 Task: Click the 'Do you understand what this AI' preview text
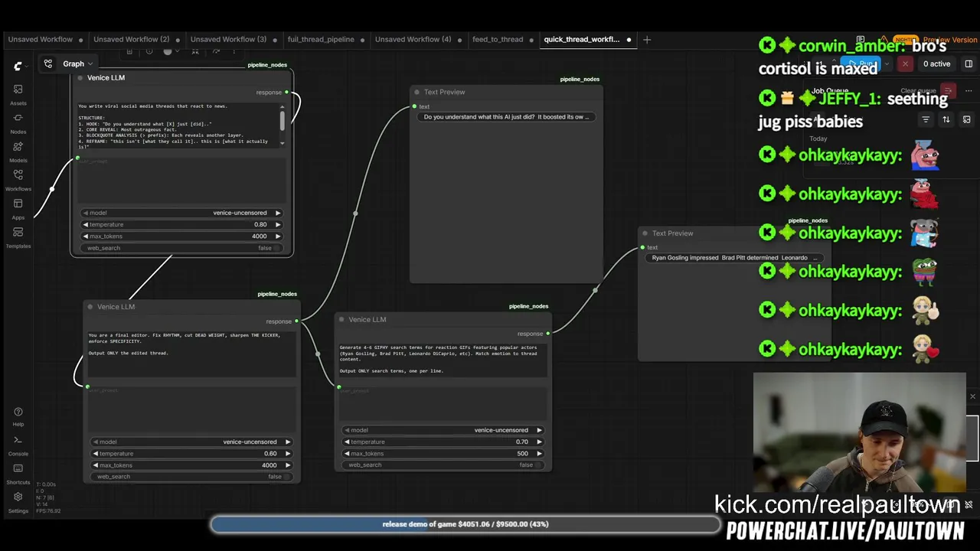(x=506, y=117)
